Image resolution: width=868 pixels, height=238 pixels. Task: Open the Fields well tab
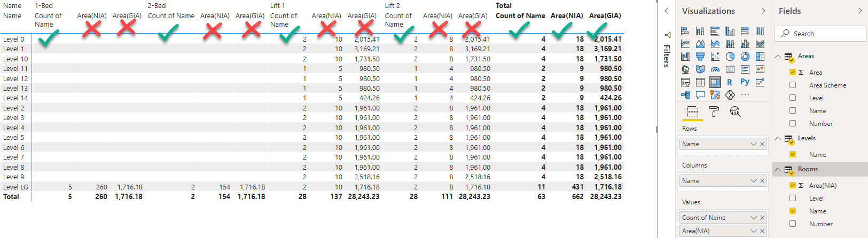[693, 112]
